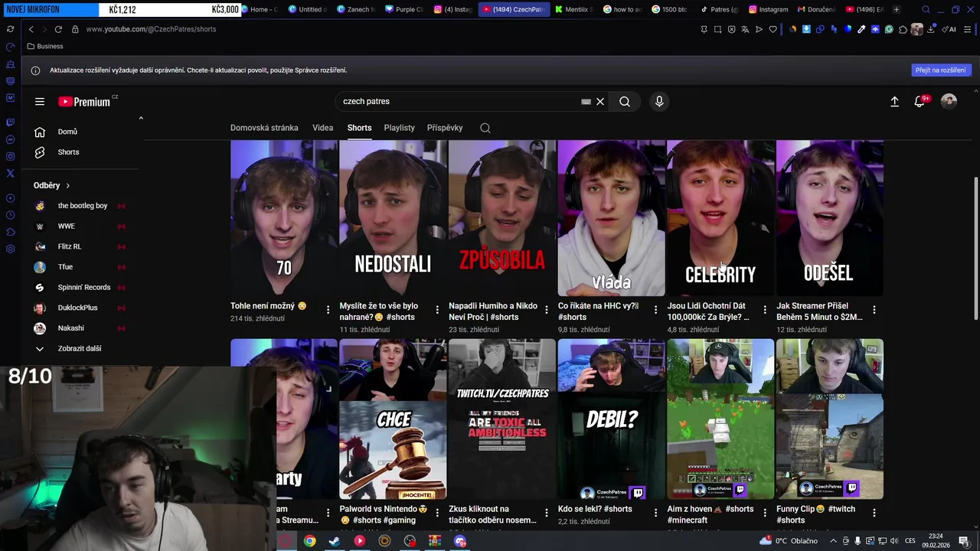Open options for 'Jsou Lidi Ochotní Dát 100,000kč'
The height and width of the screenshot is (551, 980).
(x=765, y=310)
